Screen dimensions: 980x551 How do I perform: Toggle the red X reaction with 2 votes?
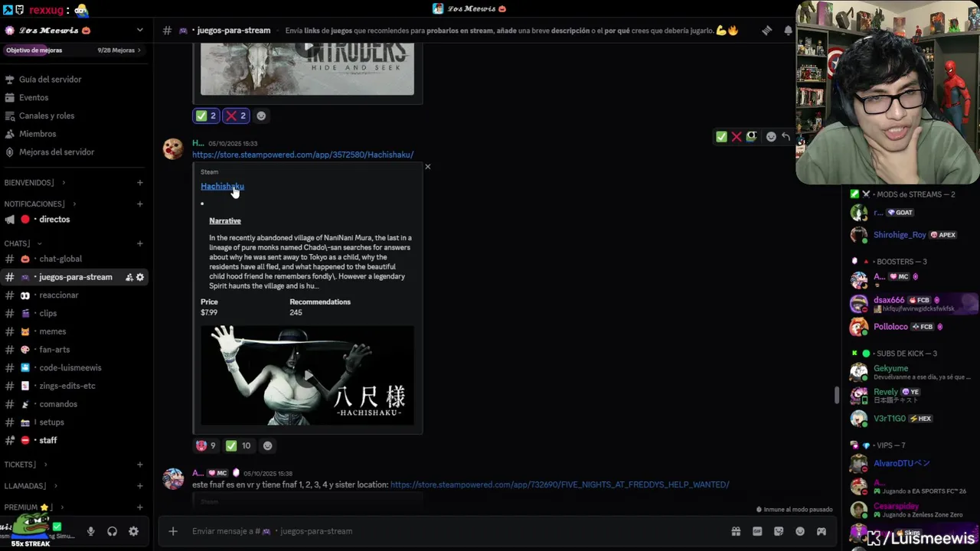point(236,116)
